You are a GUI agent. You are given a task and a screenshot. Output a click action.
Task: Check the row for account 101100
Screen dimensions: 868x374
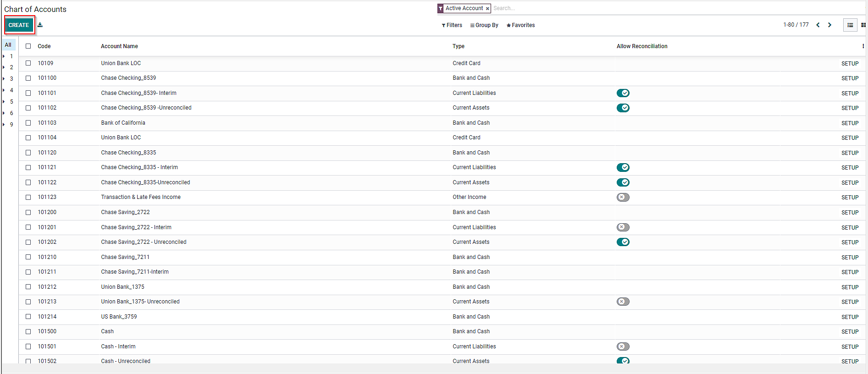[28, 78]
